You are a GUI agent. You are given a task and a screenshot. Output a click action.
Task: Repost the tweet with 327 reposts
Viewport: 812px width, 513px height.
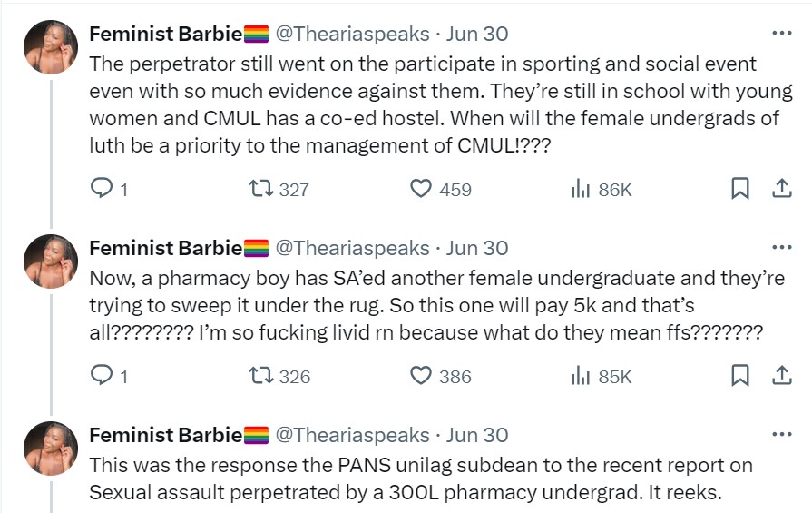click(259, 189)
